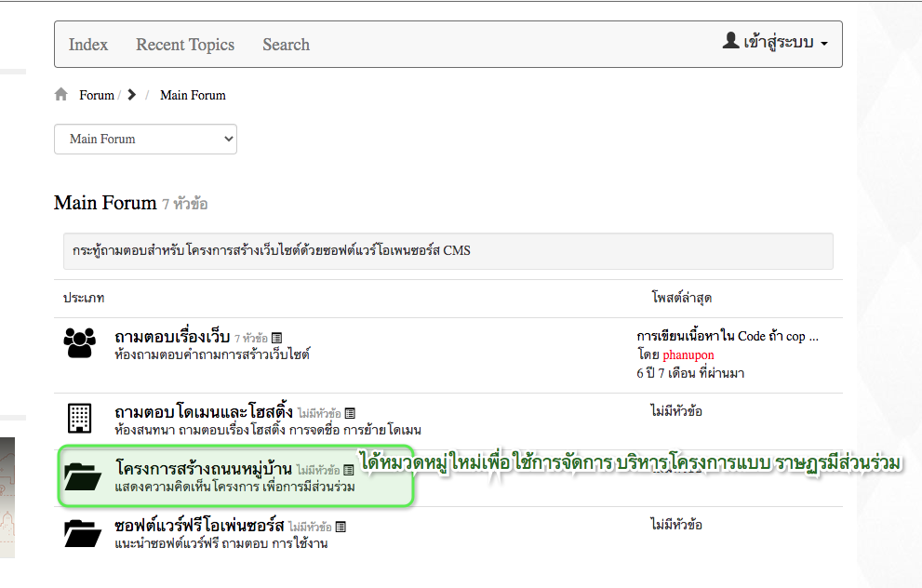Open the ซอฟต์แวร์ฟรีโอเพ่นซอร์ส category
The height and width of the screenshot is (588, 922).
[x=198, y=526]
